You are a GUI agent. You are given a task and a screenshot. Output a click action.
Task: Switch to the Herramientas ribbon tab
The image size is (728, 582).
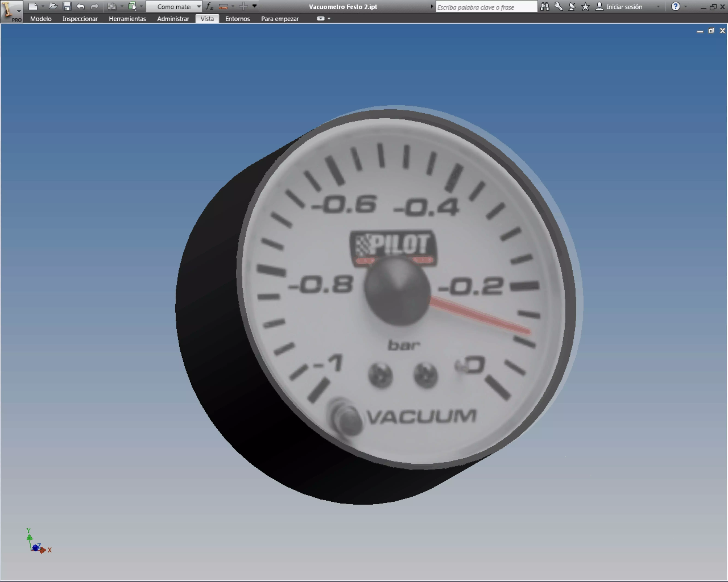[x=127, y=19]
